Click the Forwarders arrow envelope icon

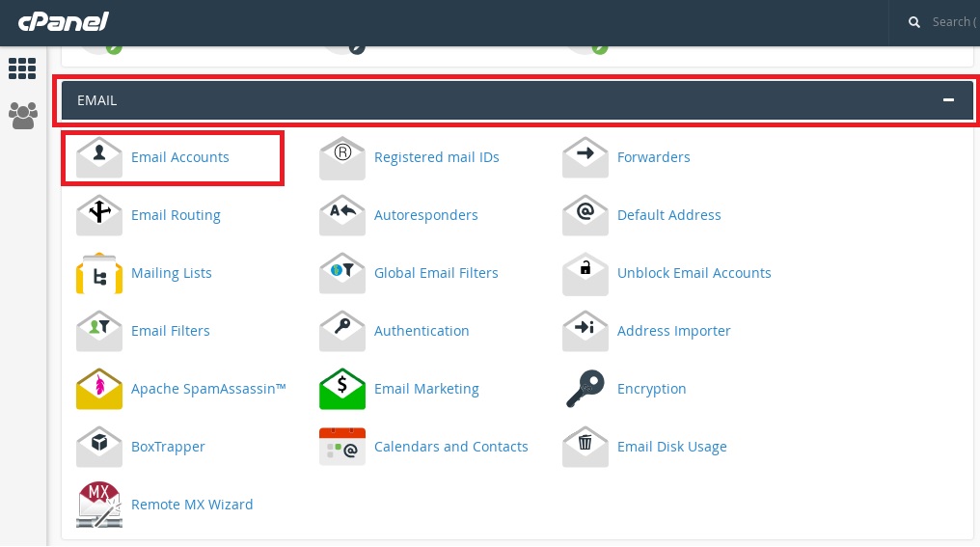(585, 157)
